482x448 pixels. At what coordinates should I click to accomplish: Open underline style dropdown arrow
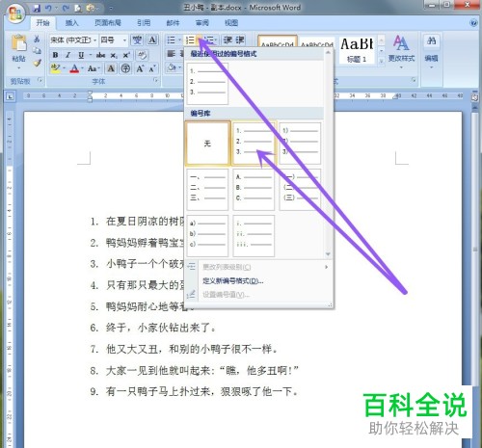pyautogui.click(x=90, y=55)
